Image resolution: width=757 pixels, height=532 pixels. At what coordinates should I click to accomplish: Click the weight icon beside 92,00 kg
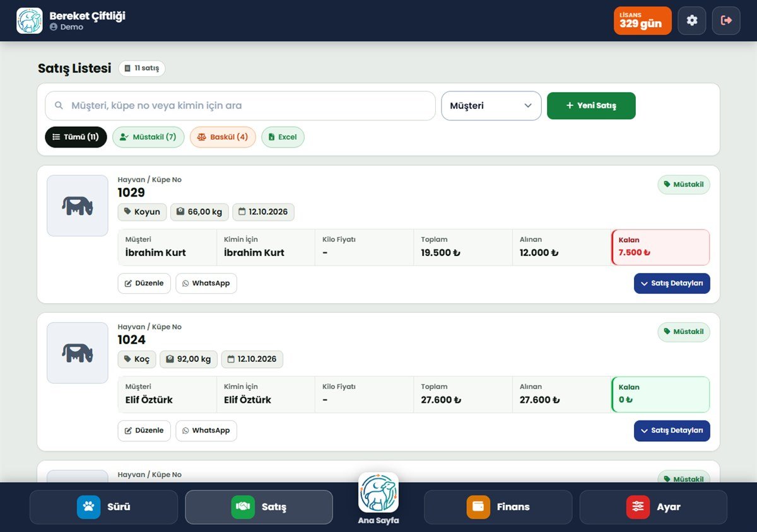[x=170, y=359]
